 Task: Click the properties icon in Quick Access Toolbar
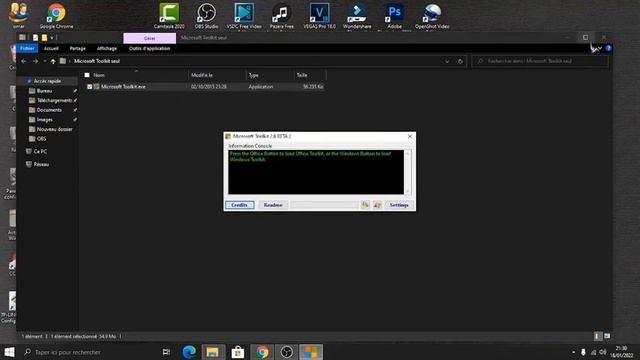click(36, 38)
